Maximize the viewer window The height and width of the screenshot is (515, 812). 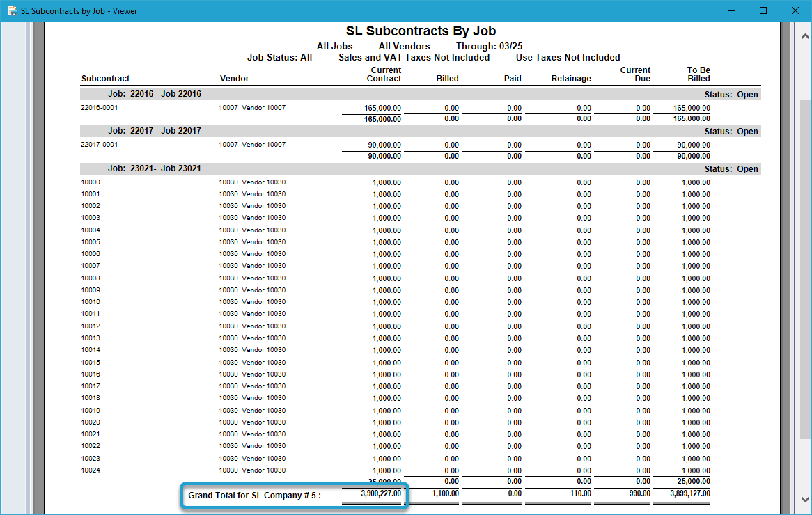[763, 10]
